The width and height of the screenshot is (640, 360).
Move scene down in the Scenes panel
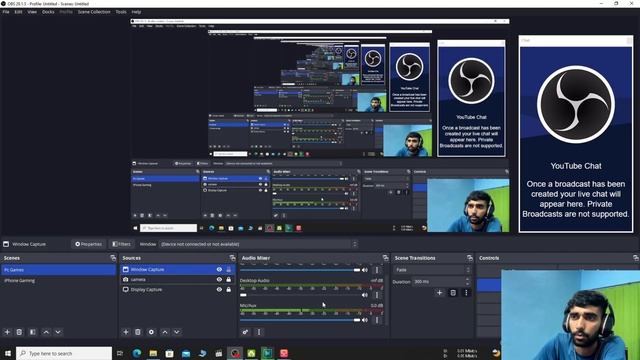tap(58, 332)
